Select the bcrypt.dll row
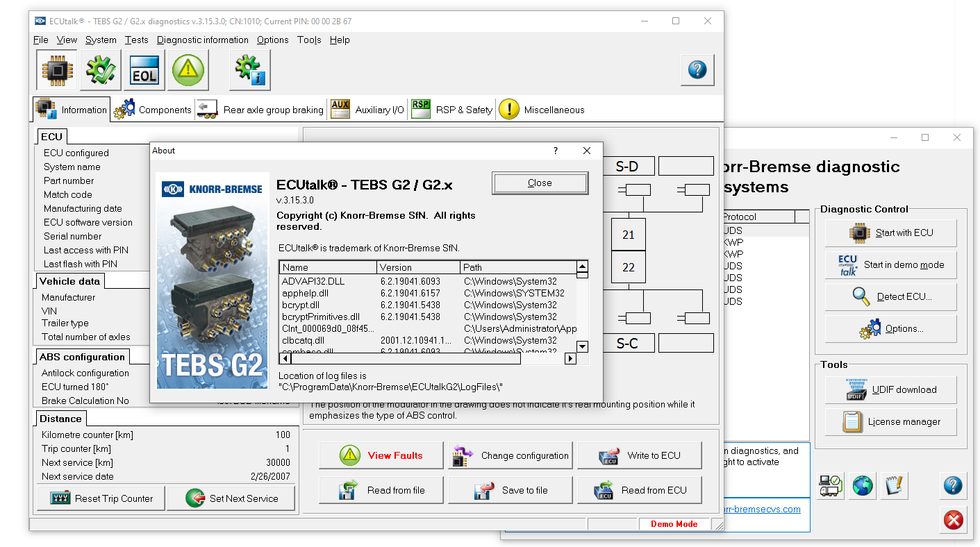The width and height of the screenshot is (980, 547). point(428,305)
